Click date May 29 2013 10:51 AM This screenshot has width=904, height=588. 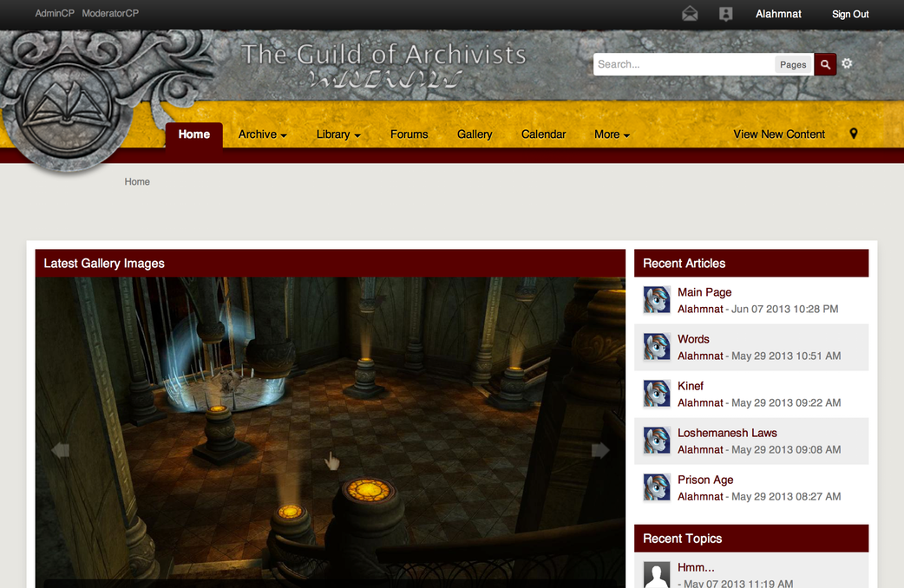(x=786, y=356)
